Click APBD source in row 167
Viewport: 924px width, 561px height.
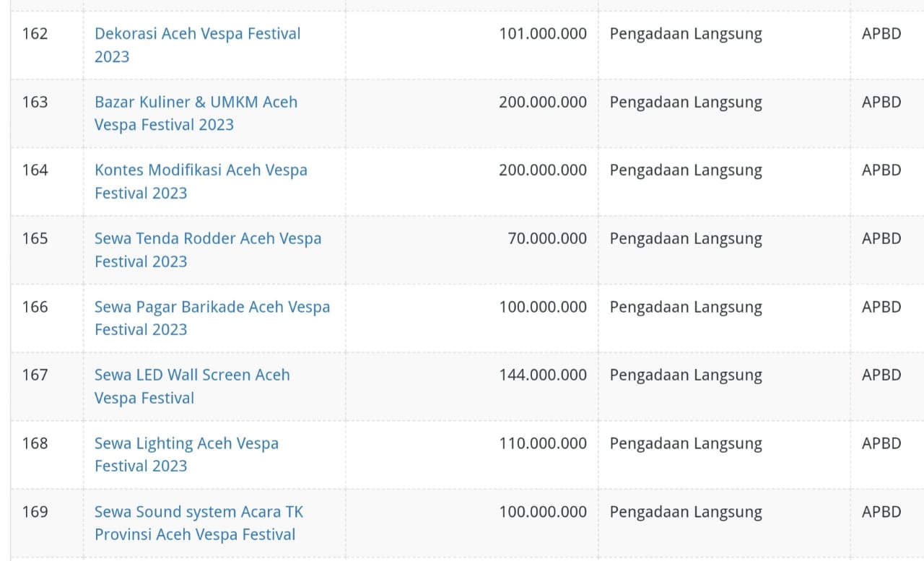tap(881, 375)
